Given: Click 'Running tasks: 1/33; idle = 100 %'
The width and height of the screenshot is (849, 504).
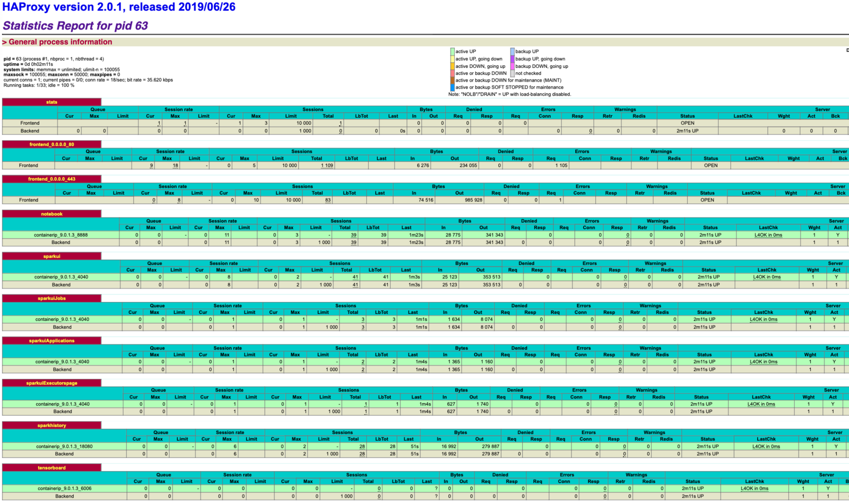Looking at the screenshot, I should click(x=39, y=85).
